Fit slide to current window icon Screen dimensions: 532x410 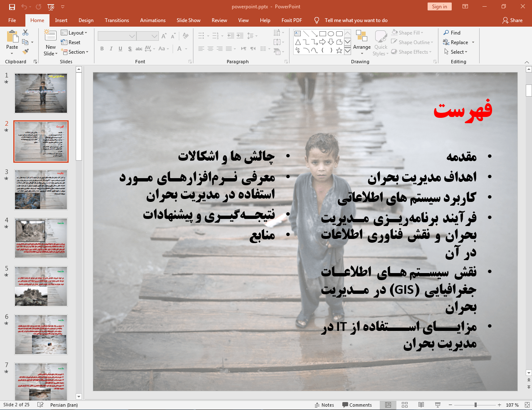(x=527, y=405)
